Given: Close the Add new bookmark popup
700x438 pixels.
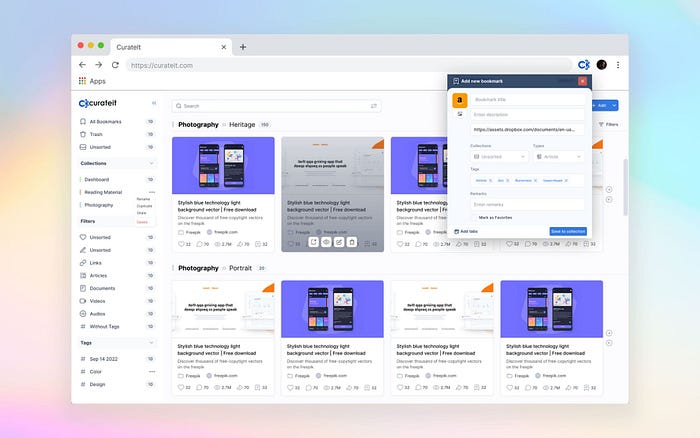Looking at the screenshot, I should tap(582, 81).
